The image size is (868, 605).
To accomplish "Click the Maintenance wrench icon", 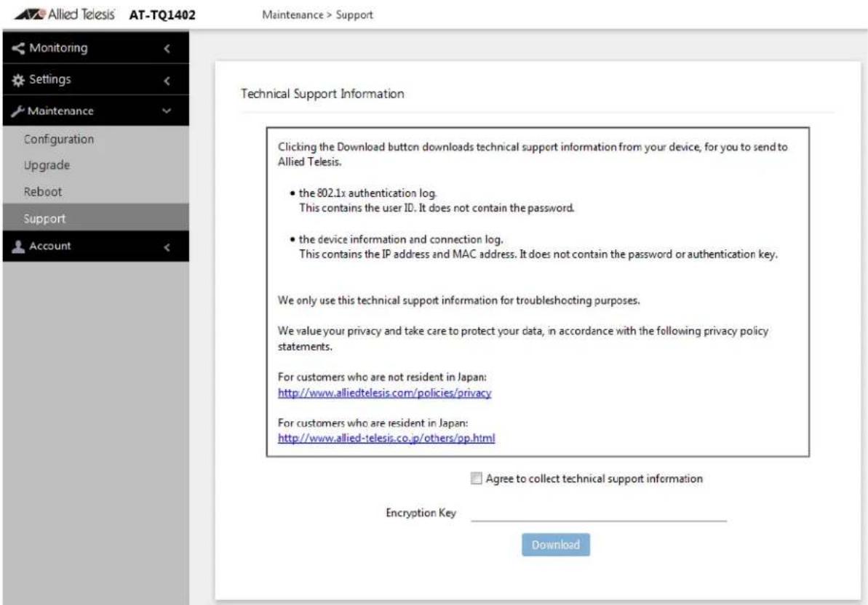I will click(17, 111).
